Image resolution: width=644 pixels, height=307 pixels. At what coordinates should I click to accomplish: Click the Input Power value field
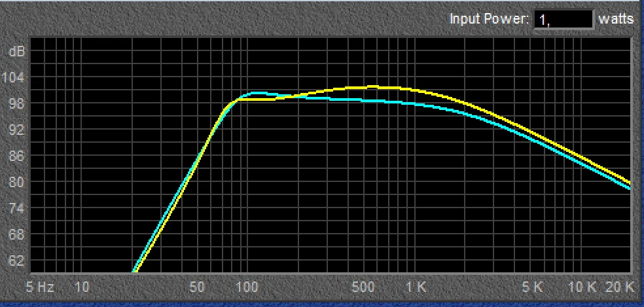click(x=563, y=19)
